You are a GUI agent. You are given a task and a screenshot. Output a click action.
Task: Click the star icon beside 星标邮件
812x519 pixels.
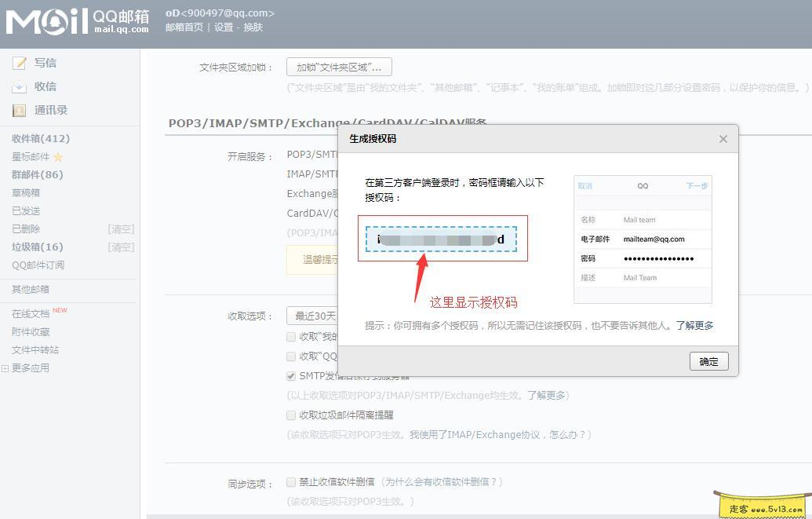[x=60, y=157]
